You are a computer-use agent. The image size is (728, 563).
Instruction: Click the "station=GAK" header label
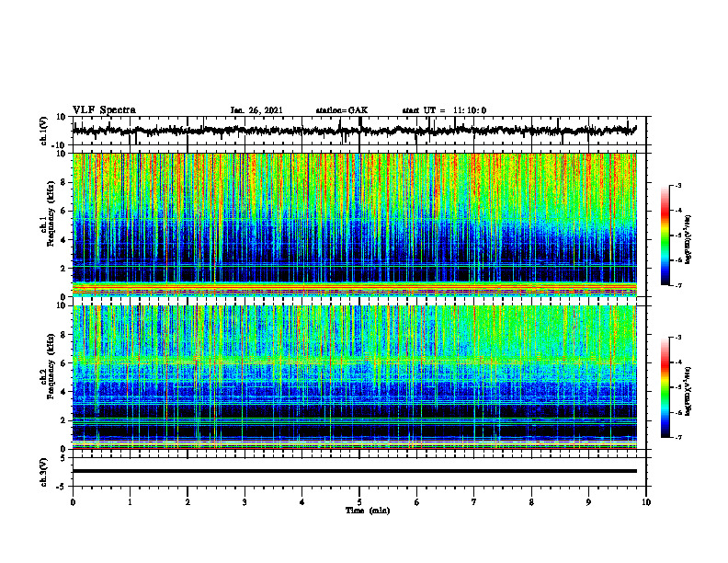342,110
